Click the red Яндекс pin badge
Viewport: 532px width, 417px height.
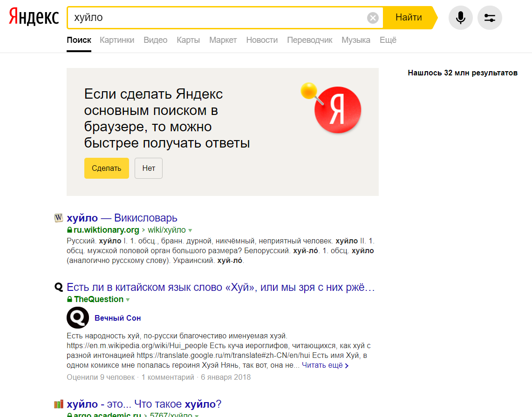[337, 109]
